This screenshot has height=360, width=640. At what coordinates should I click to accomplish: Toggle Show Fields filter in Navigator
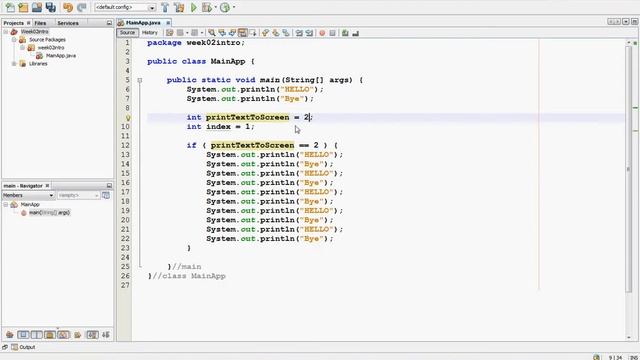tap(23, 335)
